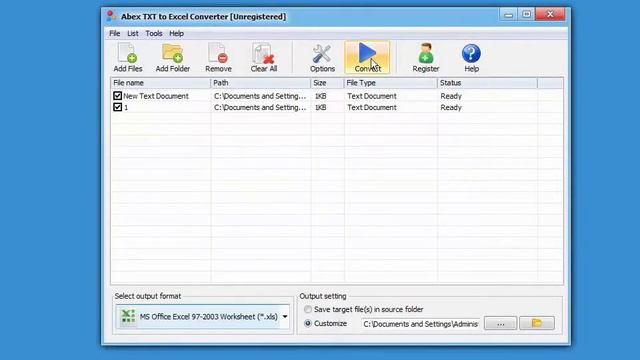Open the List menu
Image resolution: width=640 pixels, height=360 pixels.
tap(133, 33)
